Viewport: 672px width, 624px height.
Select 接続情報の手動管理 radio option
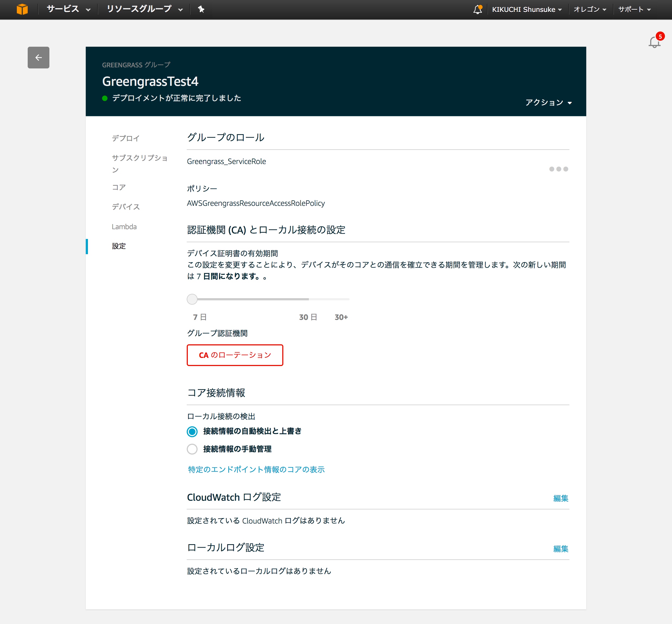(x=192, y=449)
